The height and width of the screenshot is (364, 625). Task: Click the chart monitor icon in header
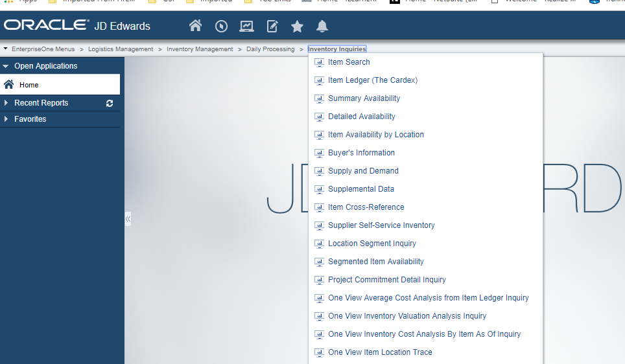point(246,26)
